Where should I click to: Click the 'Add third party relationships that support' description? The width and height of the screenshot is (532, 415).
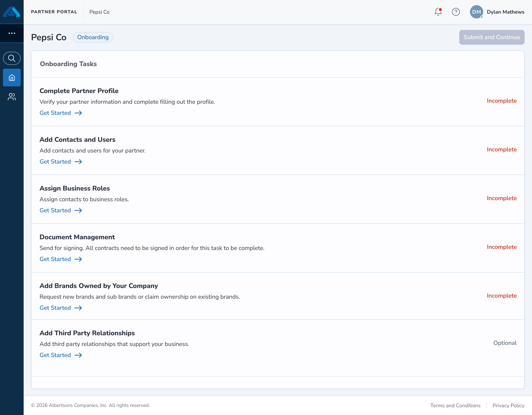114,344
